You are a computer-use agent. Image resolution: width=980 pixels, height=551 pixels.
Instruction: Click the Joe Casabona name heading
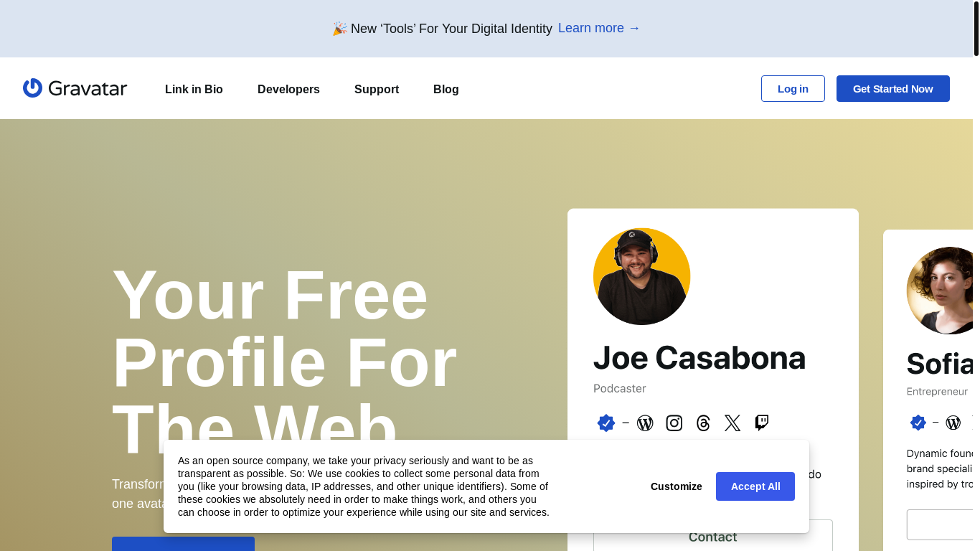point(699,357)
